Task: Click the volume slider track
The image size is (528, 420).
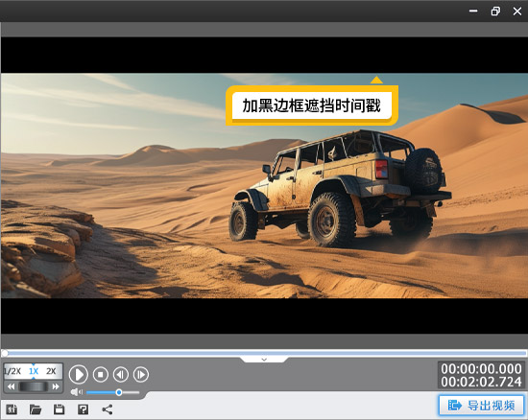Action: pyautogui.click(x=113, y=392)
